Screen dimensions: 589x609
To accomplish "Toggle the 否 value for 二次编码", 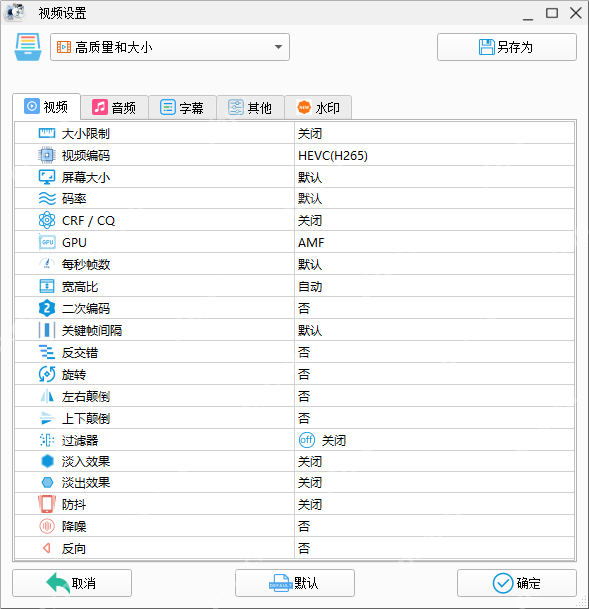I will point(434,308).
